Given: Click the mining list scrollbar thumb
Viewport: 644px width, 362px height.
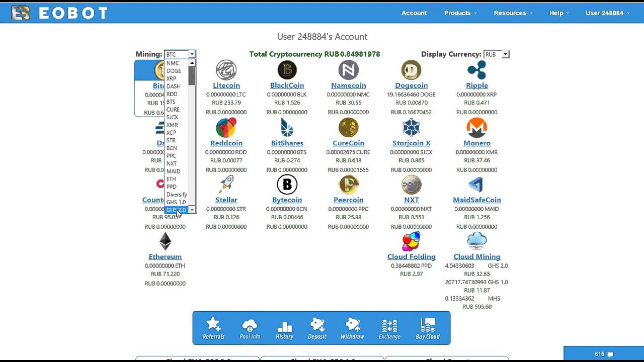Looking at the screenshot, I should click(192, 76).
